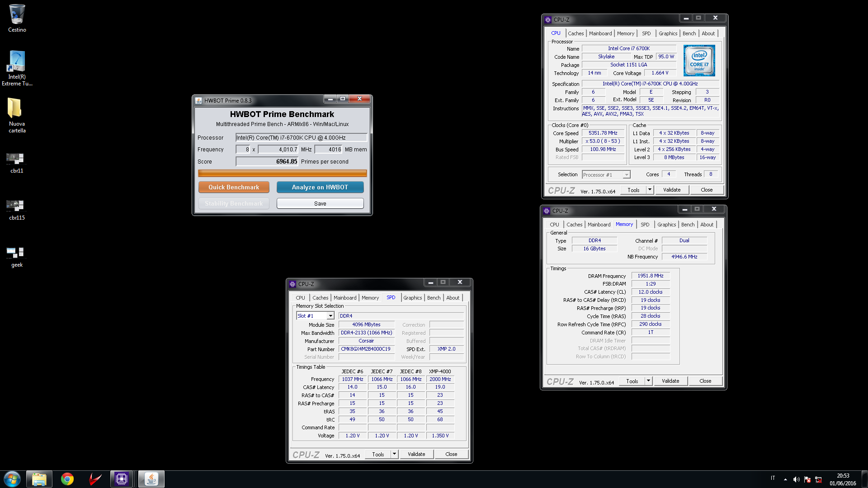Click the Core Voltage value 1.664 V
868x488 pixels.
tap(660, 73)
